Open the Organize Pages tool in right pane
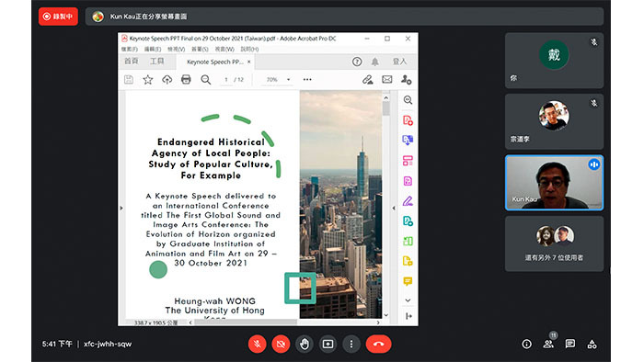The height and width of the screenshot is (362, 644). pos(408,160)
